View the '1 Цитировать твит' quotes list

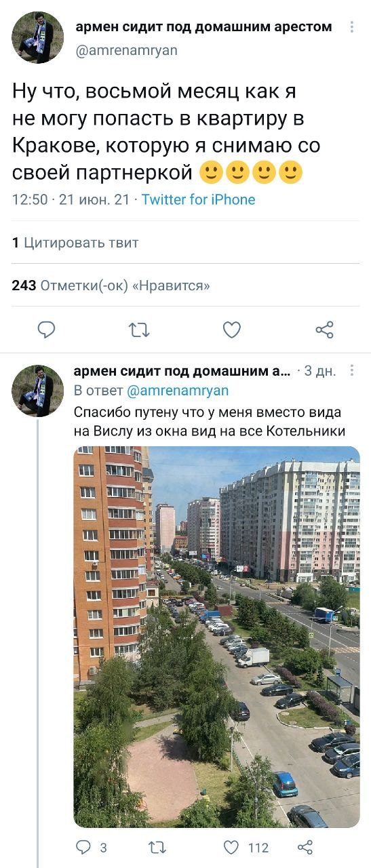click(x=75, y=243)
